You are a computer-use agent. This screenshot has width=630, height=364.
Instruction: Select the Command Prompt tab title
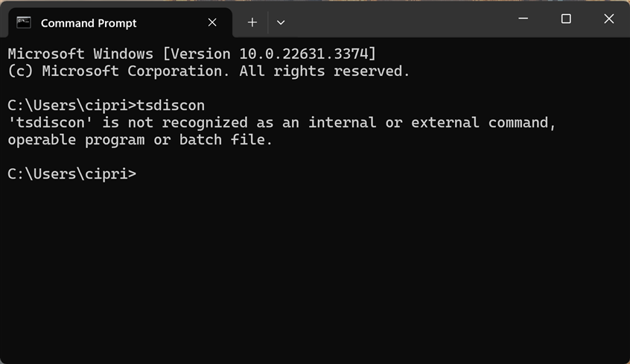point(89,23)
